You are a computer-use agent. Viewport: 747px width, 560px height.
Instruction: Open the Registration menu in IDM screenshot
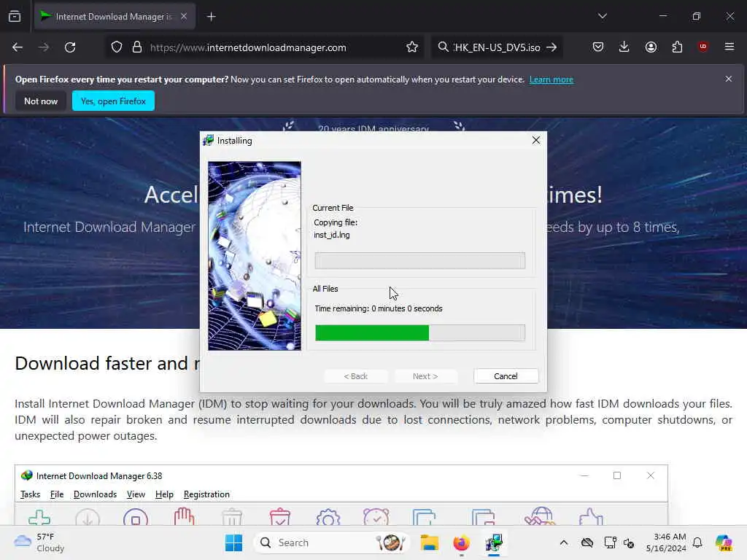tap(206, 494)
